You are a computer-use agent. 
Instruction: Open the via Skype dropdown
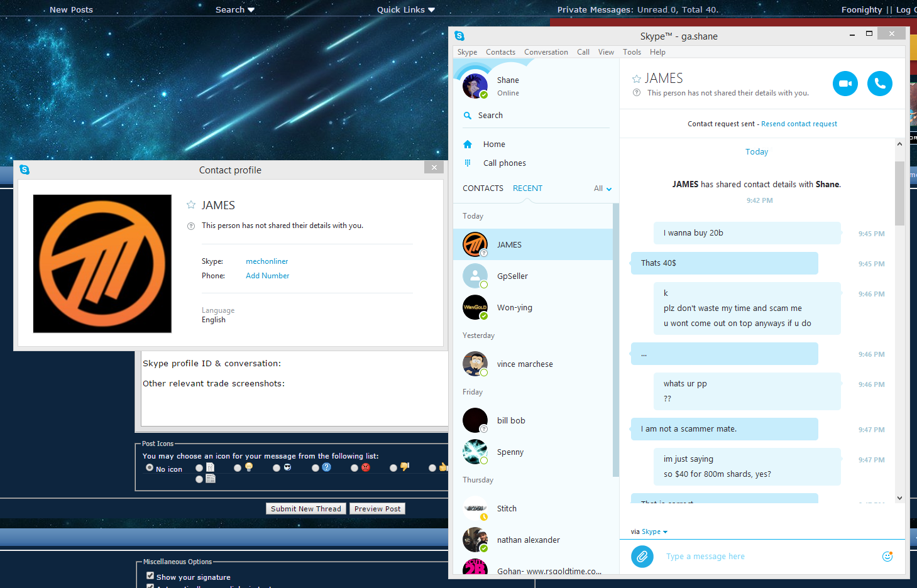pos(654,531)
